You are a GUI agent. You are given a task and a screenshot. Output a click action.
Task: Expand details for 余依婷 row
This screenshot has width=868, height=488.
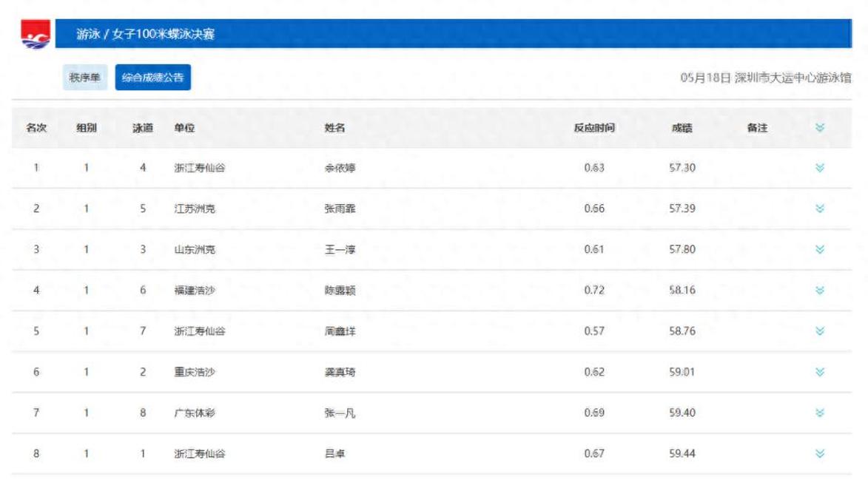(x=820, y=168)
